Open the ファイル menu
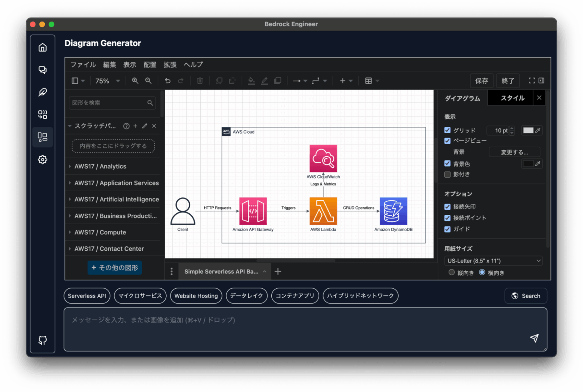This screenshot has height=392, width=583. (83, 65)
